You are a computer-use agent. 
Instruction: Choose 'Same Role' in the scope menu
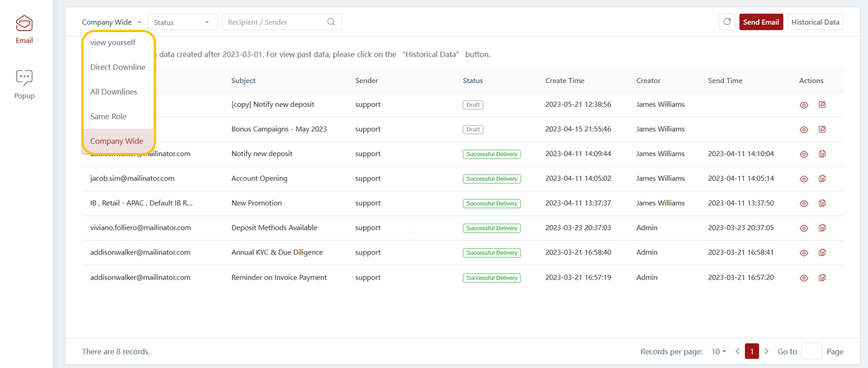(108, 117)
